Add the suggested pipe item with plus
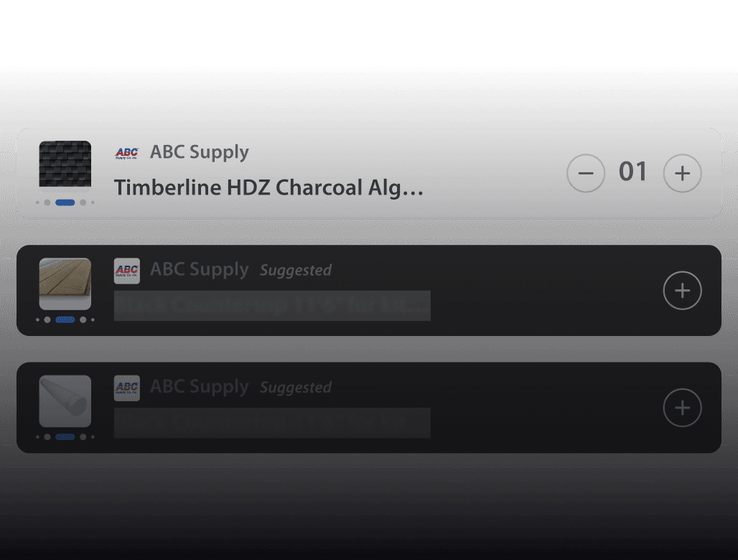 (682, 408)
